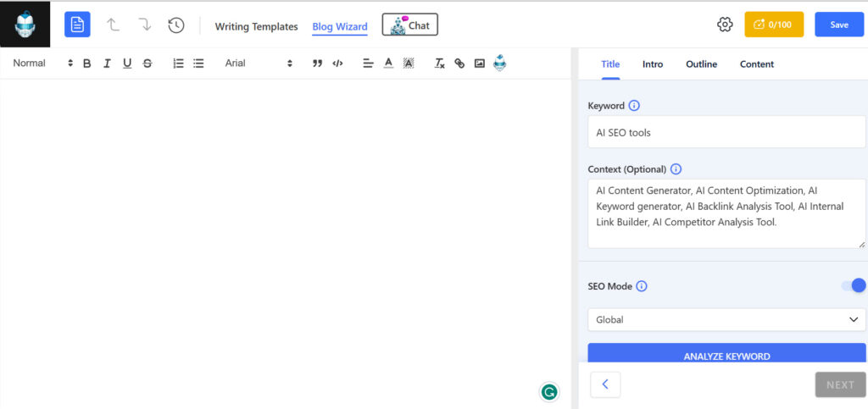Image resolution: width=868 pixels, height=409 pixels.
Task: Click the Grammarly icon in editor
Action: 549,392
